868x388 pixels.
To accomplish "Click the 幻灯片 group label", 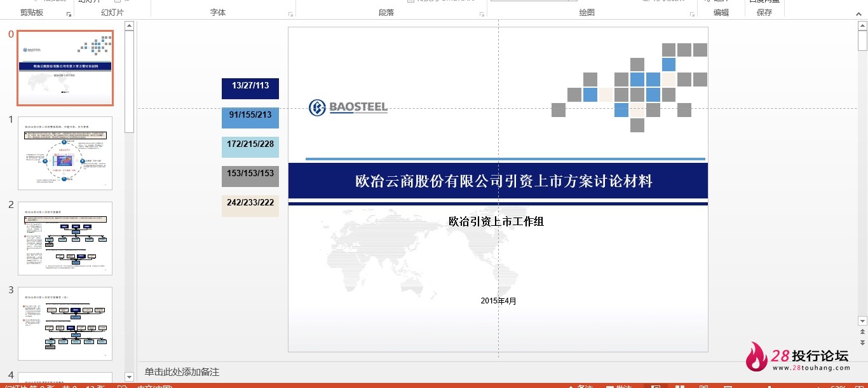I will point(112,13).
